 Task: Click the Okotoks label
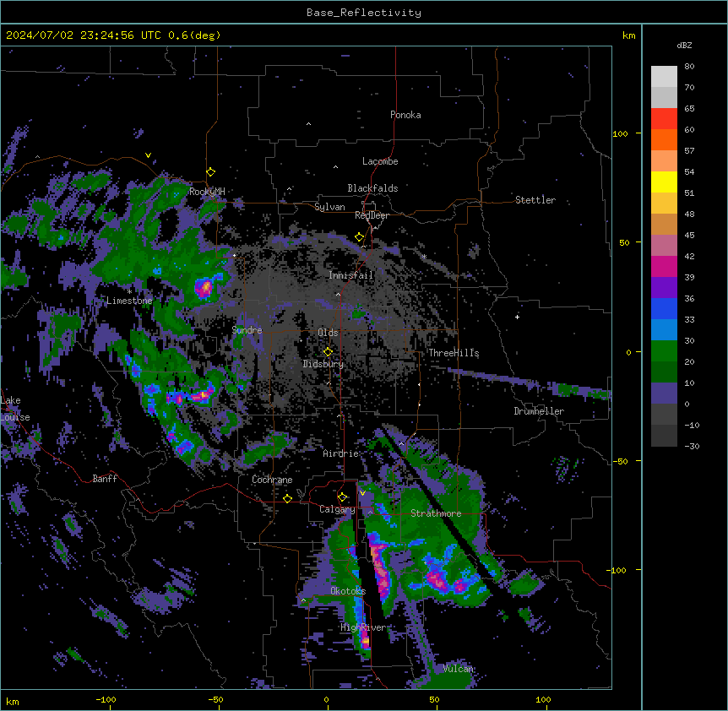348,591
